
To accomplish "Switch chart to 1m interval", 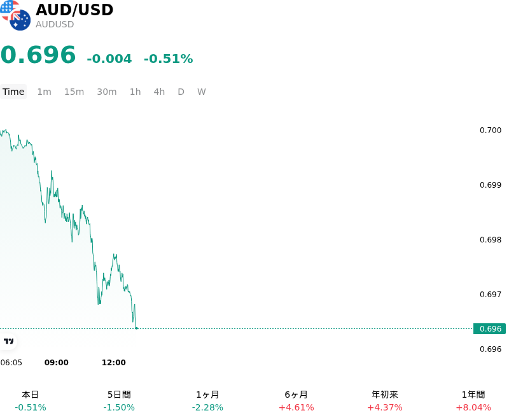I will pyautogui.click(x=44, y=92).
